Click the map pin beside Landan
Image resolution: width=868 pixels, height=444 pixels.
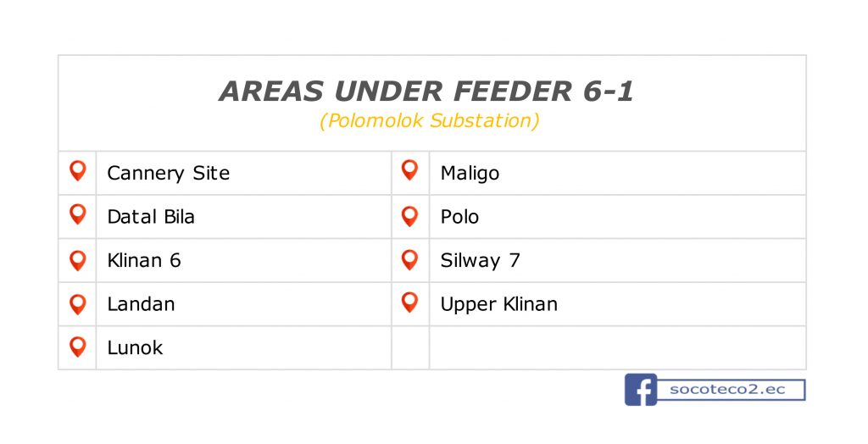tap(77, 304)
